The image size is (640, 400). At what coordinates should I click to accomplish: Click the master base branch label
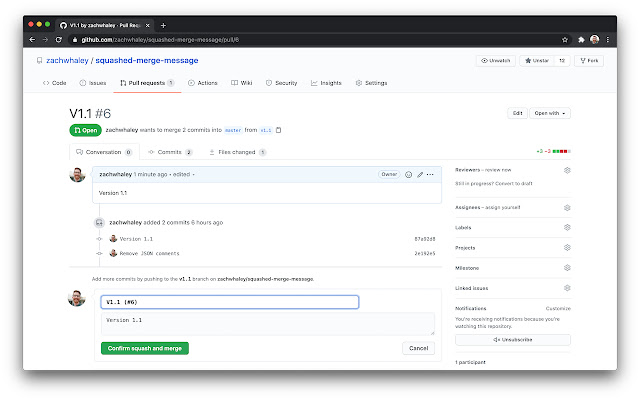pyautogui.click(x=233, y=130)
